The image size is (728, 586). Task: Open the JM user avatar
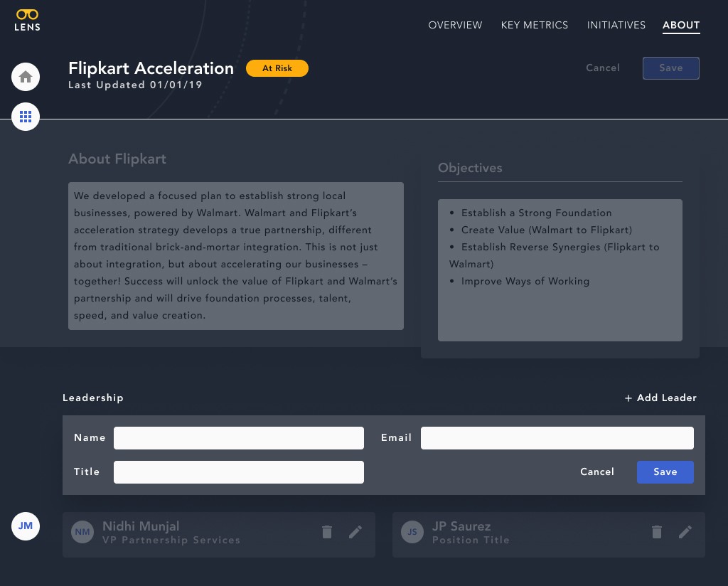point(26,526)
